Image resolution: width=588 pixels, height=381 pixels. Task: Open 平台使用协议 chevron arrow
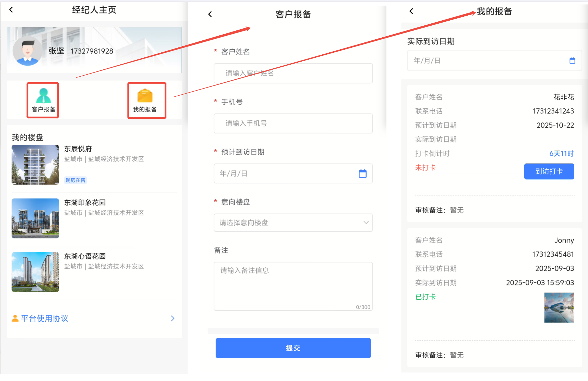tap(173, 318)
